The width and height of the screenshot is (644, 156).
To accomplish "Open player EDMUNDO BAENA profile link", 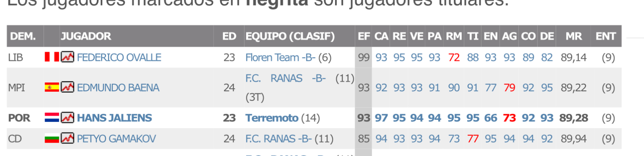I will click(x=118, y=88).
